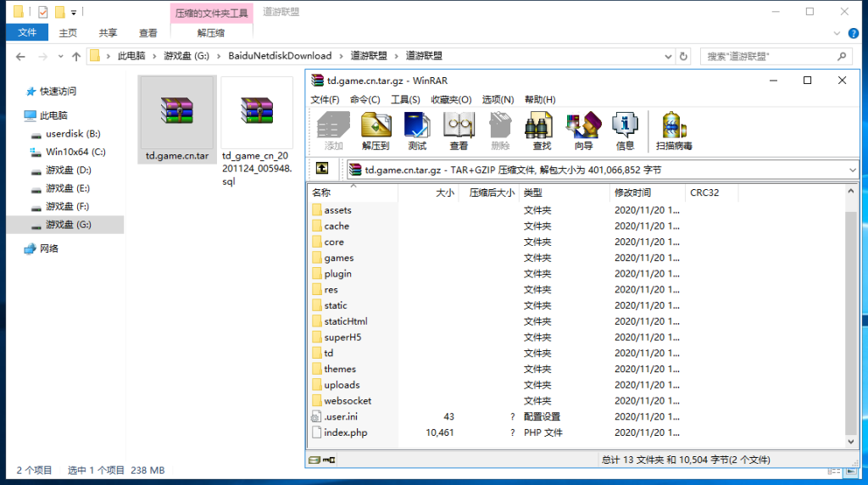Open quick access toolbar customize dropdown
868x485 pixels.
click(74, 12)
